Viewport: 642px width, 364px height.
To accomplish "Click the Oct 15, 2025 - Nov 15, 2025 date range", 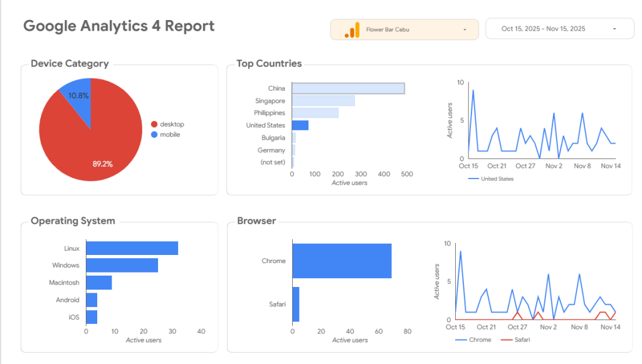I will point(543,29).
